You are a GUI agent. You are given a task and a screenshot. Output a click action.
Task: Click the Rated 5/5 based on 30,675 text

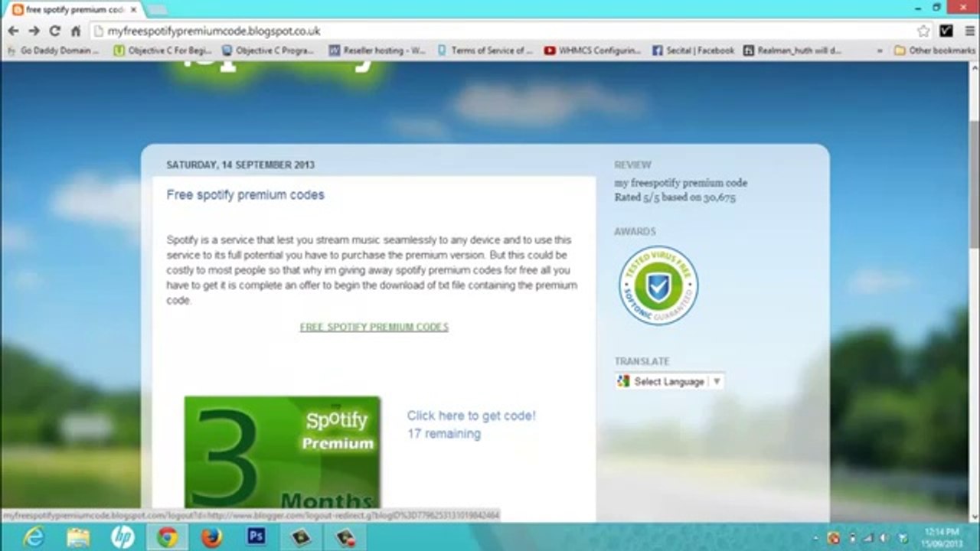click(x=675, y=197)
